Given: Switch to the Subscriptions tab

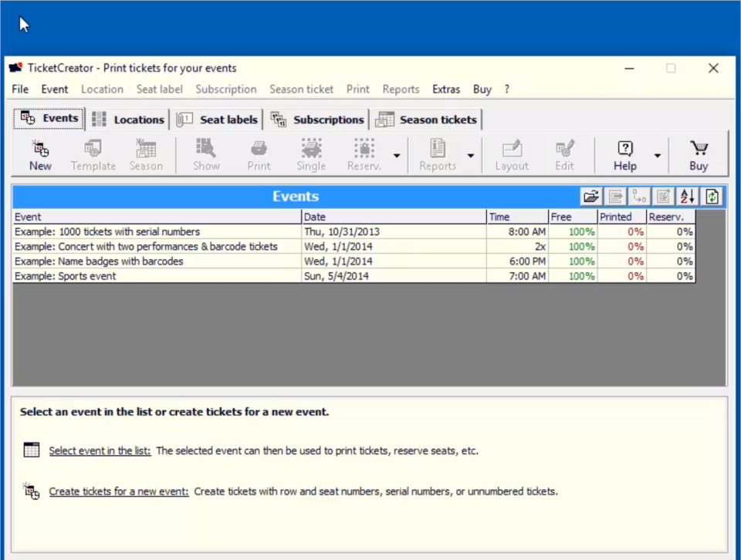Looking at the screenshot, I should point(317,120).
